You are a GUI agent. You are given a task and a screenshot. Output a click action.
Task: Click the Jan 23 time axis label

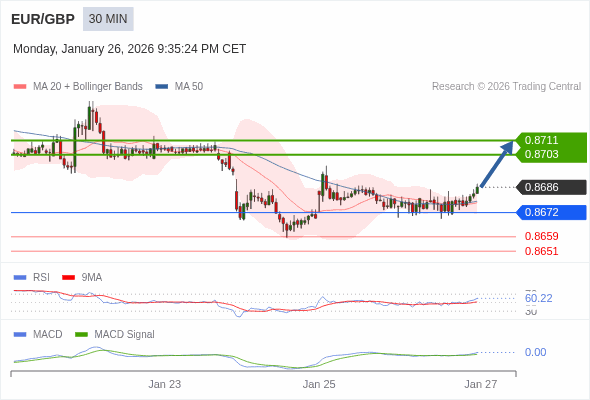point(164,384)
